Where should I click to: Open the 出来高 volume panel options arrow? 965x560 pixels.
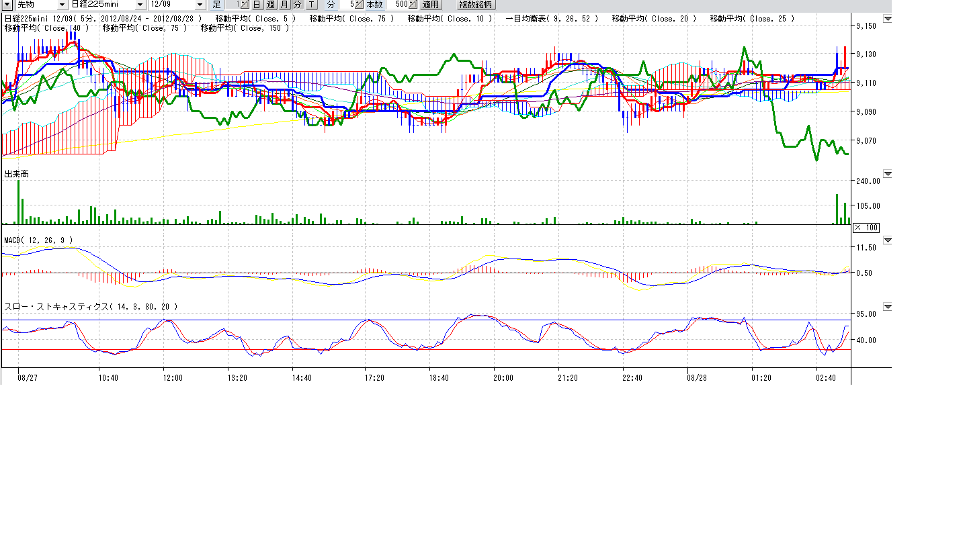(887, 174)
